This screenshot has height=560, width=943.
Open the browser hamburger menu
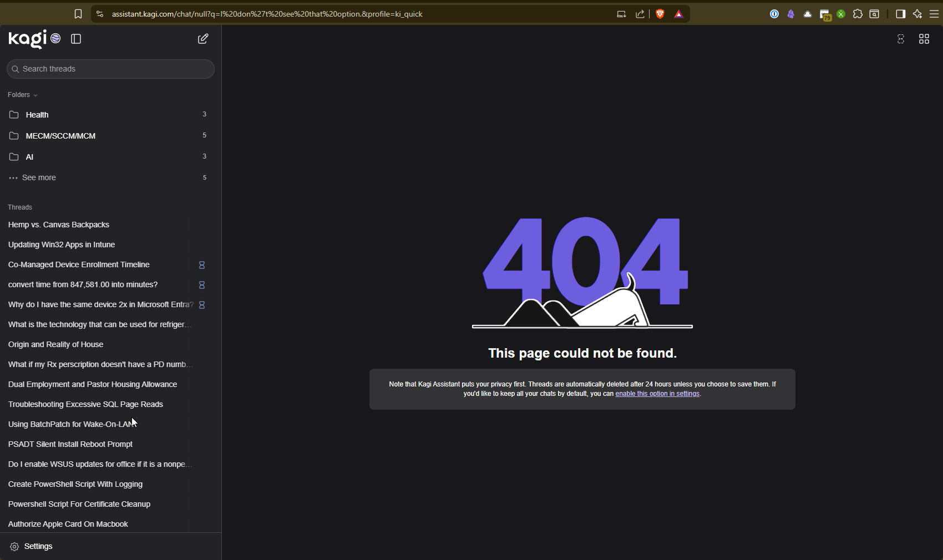pos(934,14)
